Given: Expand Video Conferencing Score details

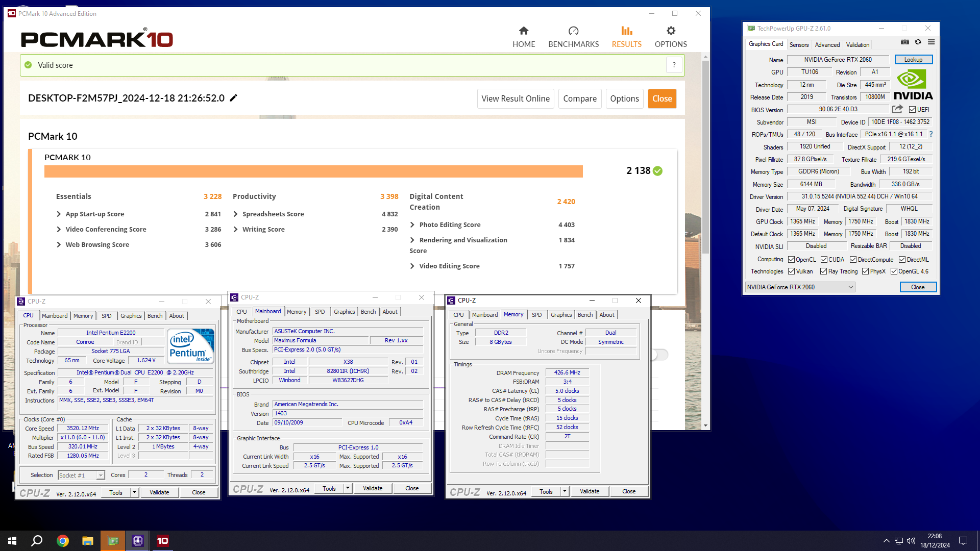Looking at the screenshot, I should 59,230.
